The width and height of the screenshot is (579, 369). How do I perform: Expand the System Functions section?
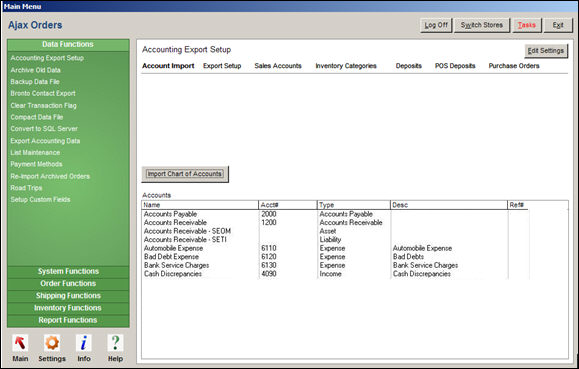68,271
